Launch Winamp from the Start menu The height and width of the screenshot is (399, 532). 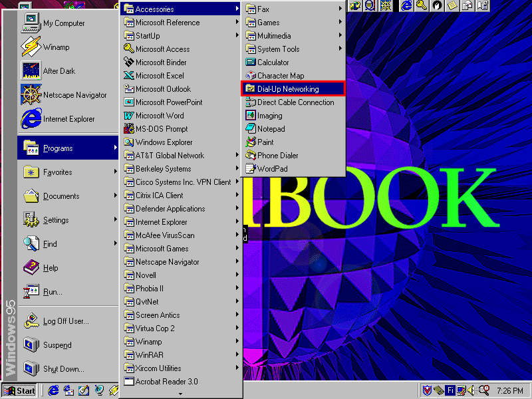point(68,47)
